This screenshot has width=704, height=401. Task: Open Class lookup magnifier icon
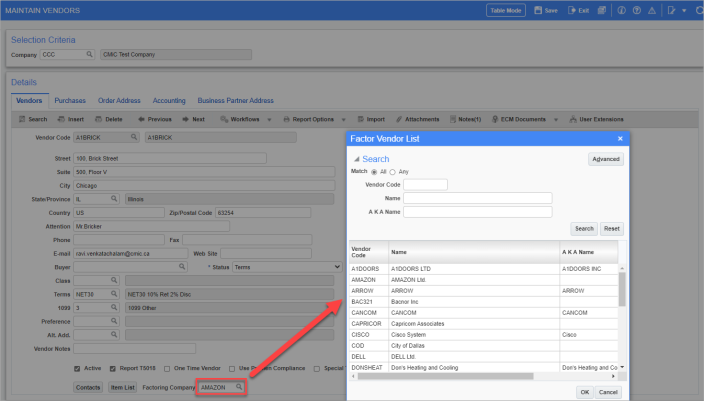coord(114,280)
